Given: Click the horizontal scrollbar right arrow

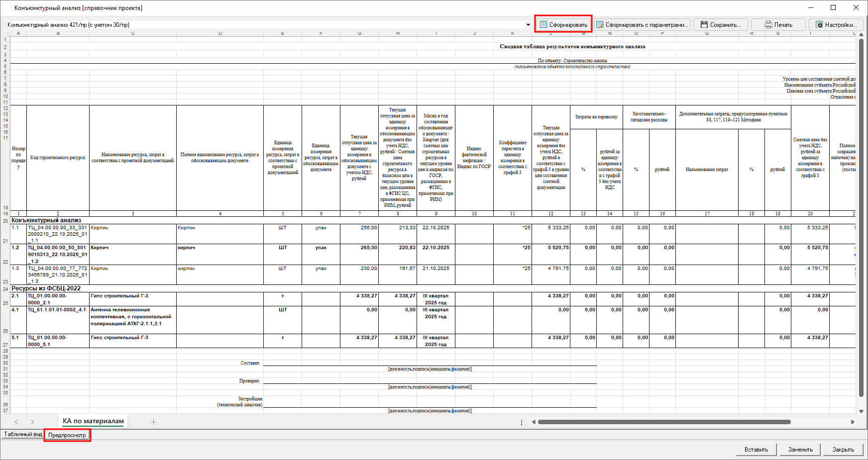Looking at the screenshot, I should [x=853, y=422].
